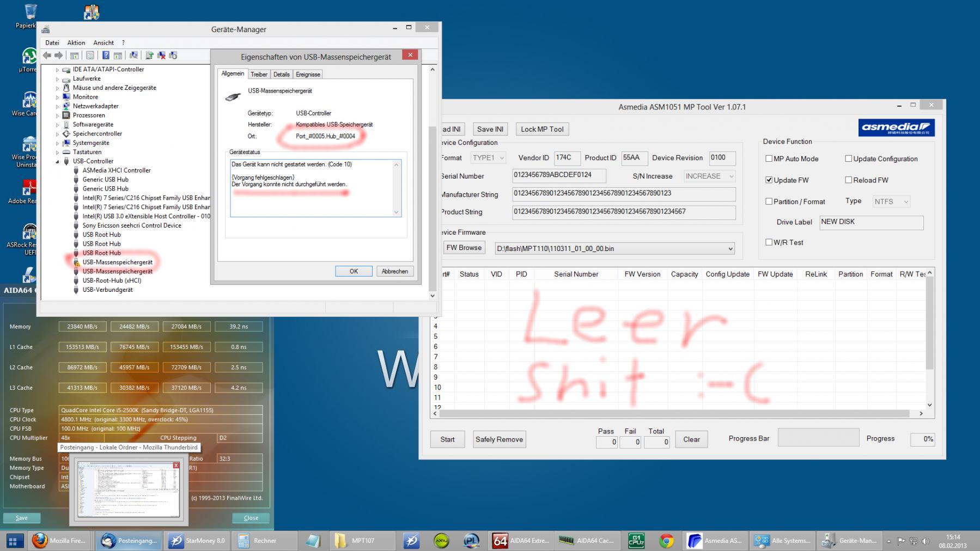Screen dimensions: 980x551
Task: Click the scan for hardware changes toolbar icon
Action: coord(133,56)
